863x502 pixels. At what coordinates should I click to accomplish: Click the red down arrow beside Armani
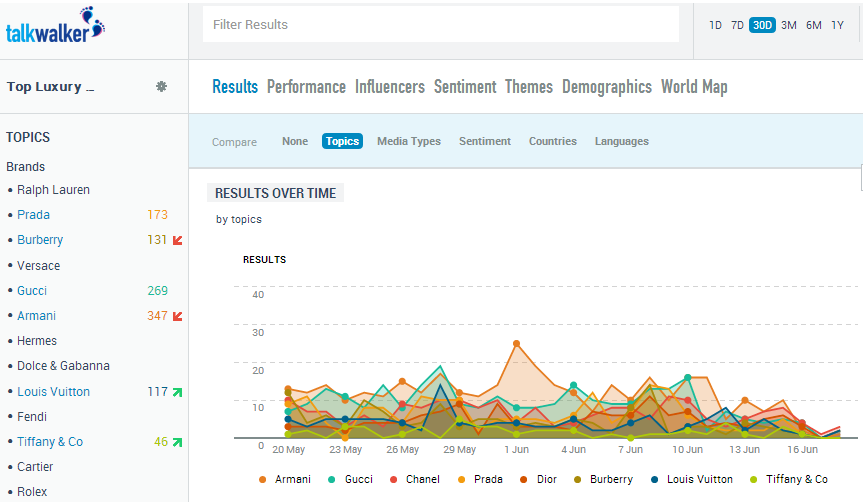[x=177, y=316]
